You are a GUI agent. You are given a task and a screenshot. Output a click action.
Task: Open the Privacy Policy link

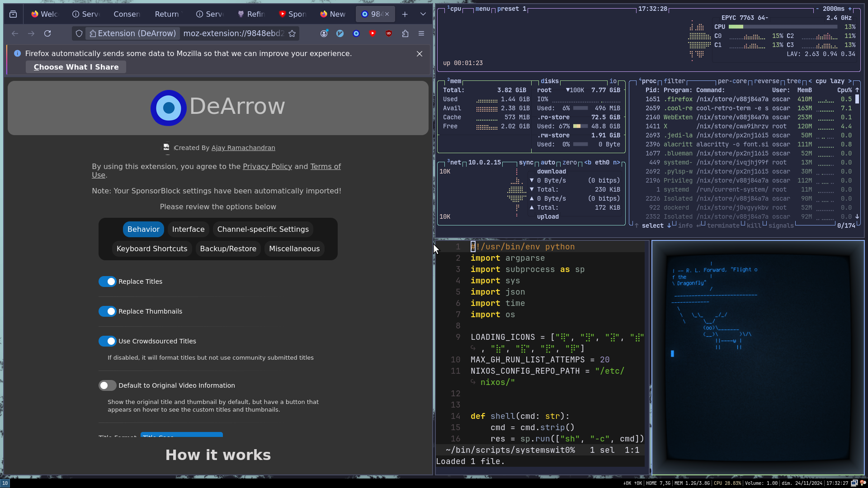point(267,166)
